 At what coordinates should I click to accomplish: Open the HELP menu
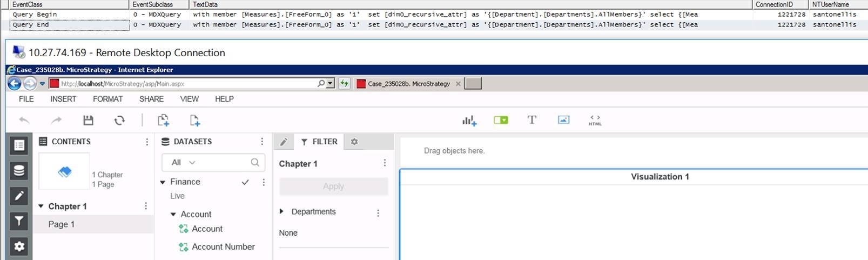point(224,99)
